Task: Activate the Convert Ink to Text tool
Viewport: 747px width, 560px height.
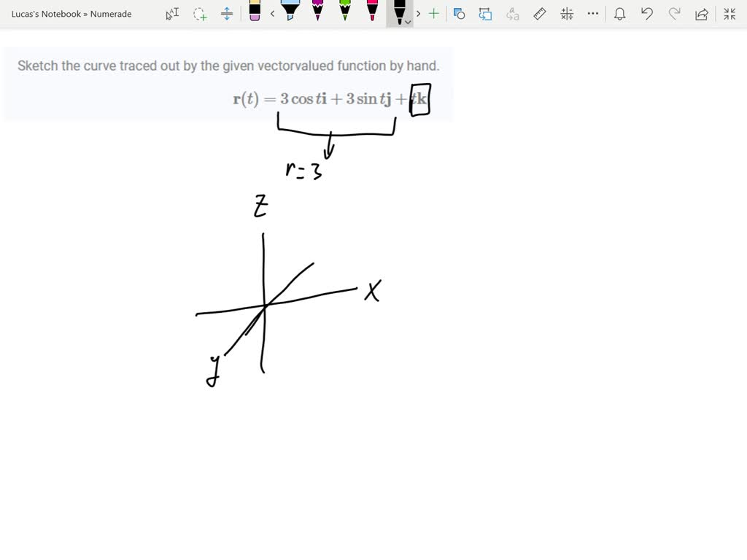Action: point(511,13)
